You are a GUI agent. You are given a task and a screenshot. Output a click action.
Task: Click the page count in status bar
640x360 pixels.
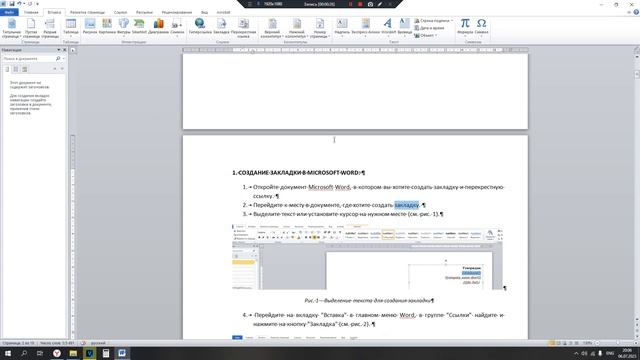pos(19,343)
